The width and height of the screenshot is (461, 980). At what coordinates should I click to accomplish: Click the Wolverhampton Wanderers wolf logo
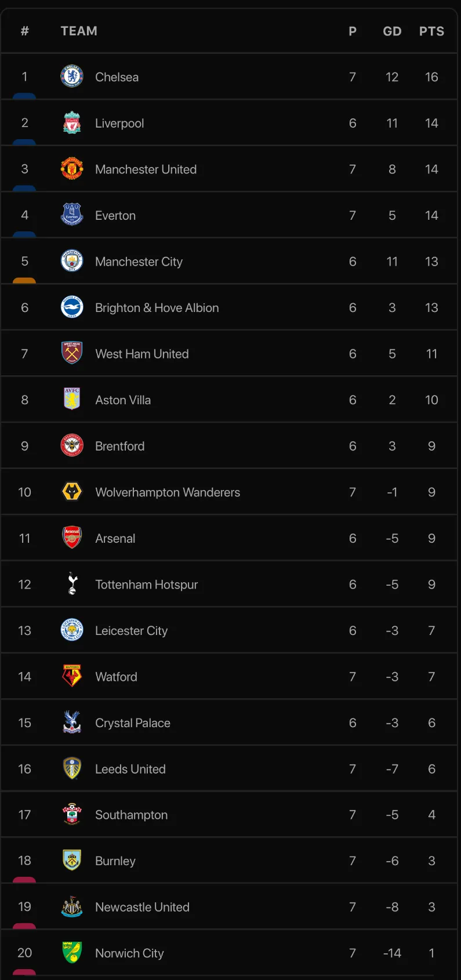coord(72,492)
